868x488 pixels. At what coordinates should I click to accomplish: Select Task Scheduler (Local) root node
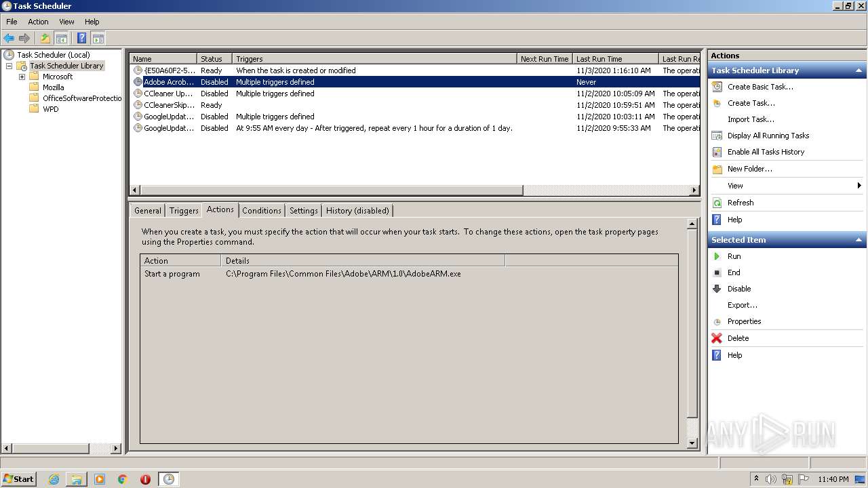point(53,55)
